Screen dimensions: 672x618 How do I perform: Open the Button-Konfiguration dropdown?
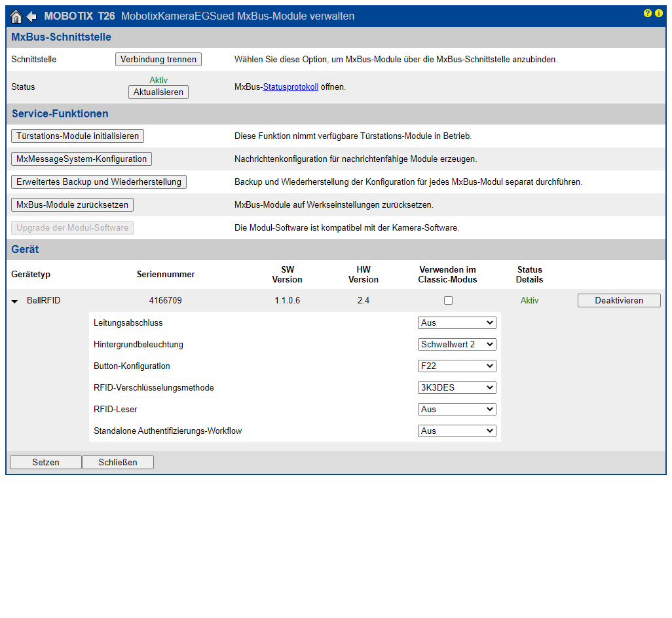(457, 366)
